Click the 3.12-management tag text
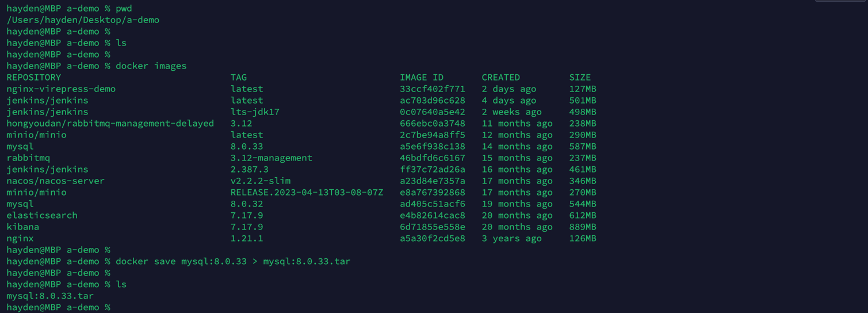The height and width of the screenshot is (313, 868). pos(272,158)
